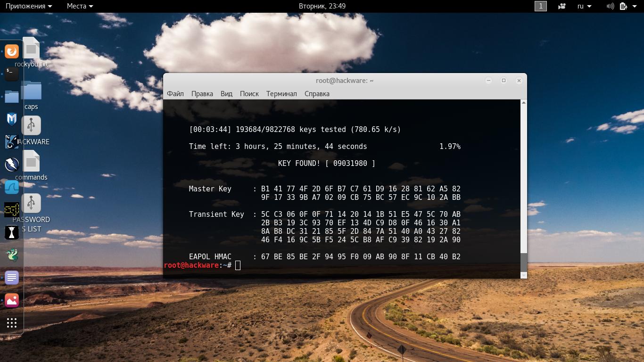Open the Файл menu in terminal
644x362 pixels.
point(175,94)
